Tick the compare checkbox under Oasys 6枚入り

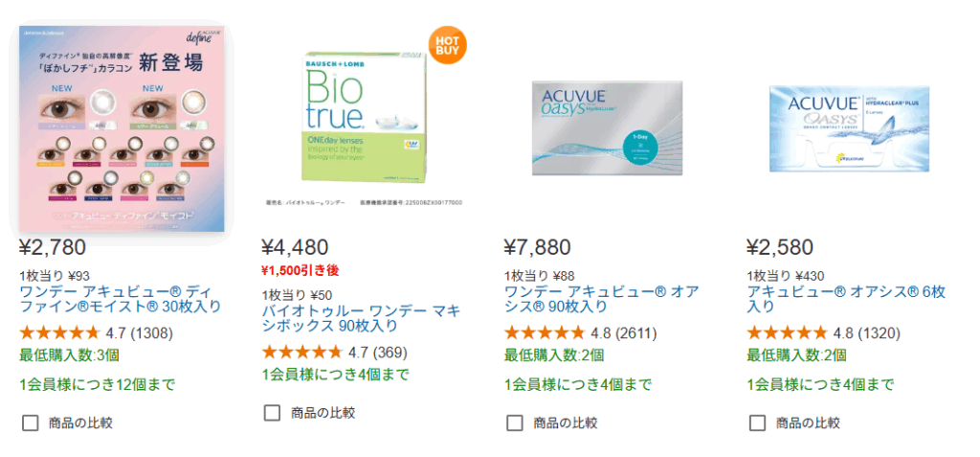(x=757, y=423)
